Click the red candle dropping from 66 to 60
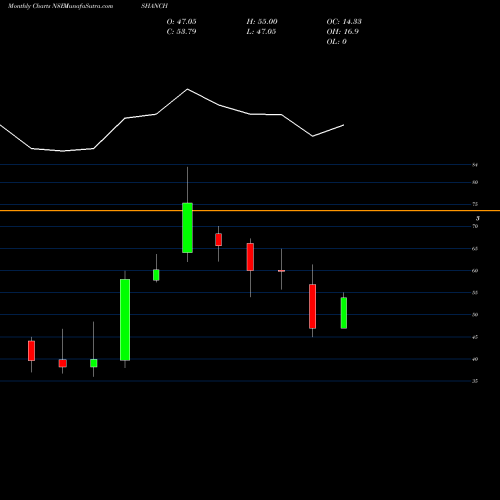This screenshot has width=500, height=500. tap(250, 257)
